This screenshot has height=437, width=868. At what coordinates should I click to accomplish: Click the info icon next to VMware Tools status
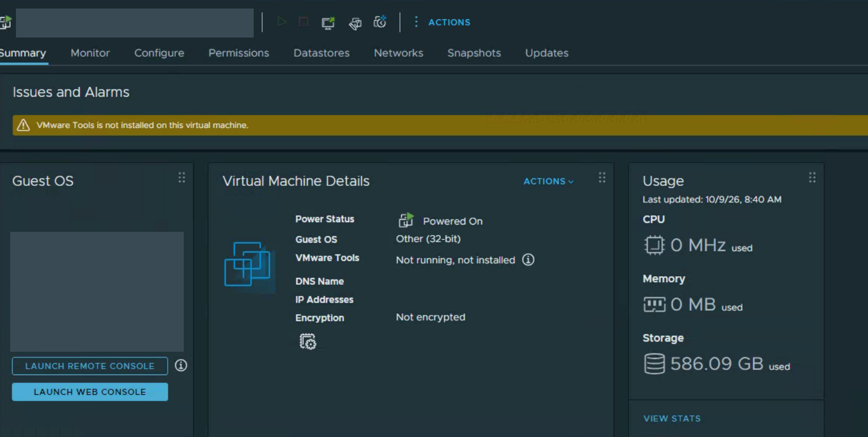click(528, 260)
